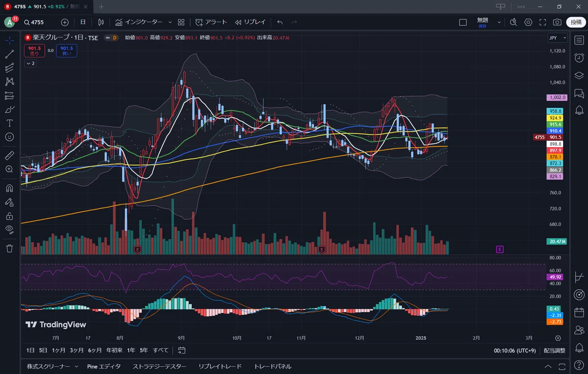Open the ストラテジーテスター tab
The image size is (588, 374).
pos(160,366)
